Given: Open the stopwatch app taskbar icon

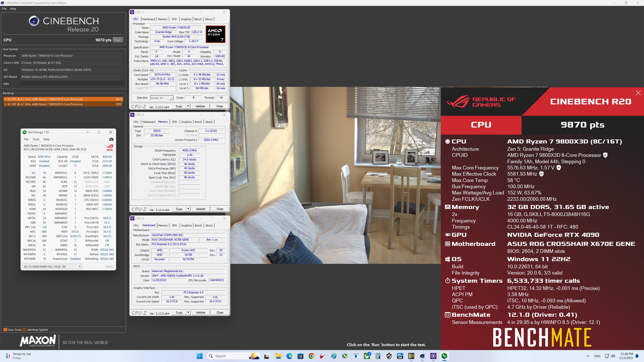Looking at the screenshot, I should [x=389, y=356].
